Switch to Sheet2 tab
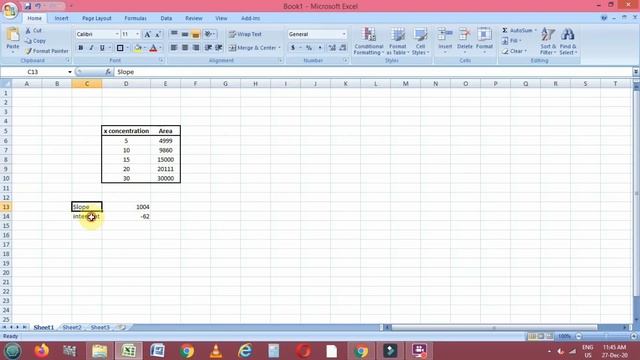The width and height of the screenshot is (640, 360). [72, 327]
